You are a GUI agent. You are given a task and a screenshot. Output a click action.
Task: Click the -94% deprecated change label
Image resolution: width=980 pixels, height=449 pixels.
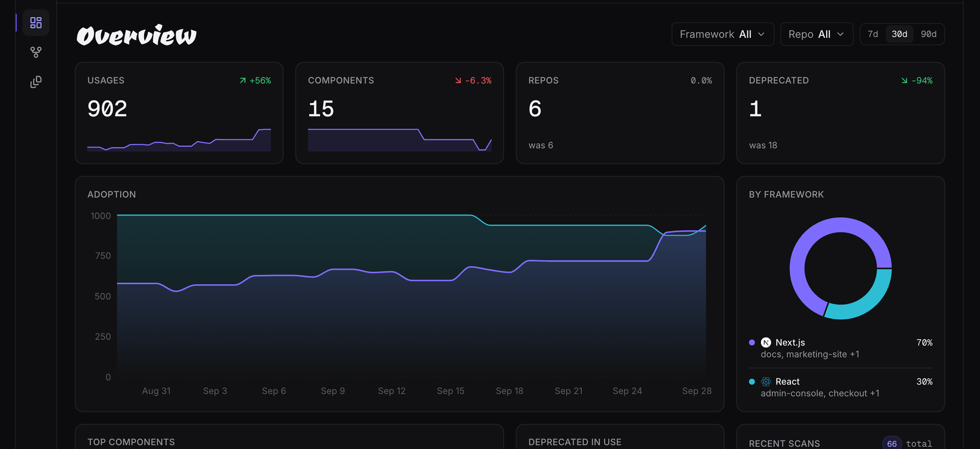click(922, 80)
